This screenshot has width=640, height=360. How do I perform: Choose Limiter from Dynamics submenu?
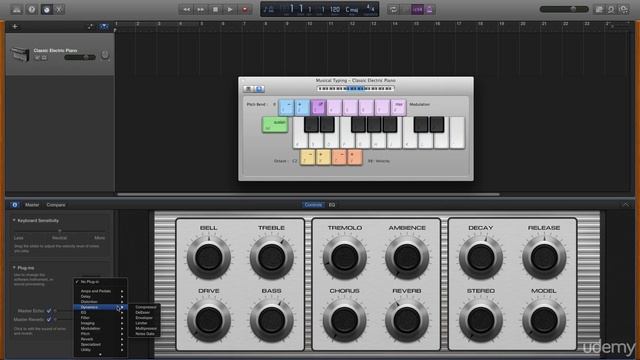pyautogui.click(x=145, y=323)
